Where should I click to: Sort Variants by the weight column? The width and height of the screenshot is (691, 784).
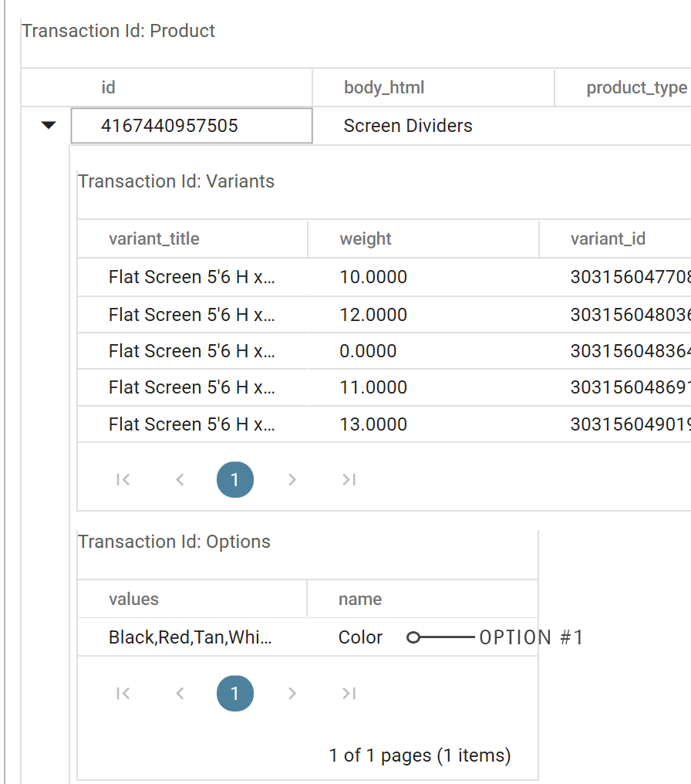pyautogui.click(x=366, y=239)
